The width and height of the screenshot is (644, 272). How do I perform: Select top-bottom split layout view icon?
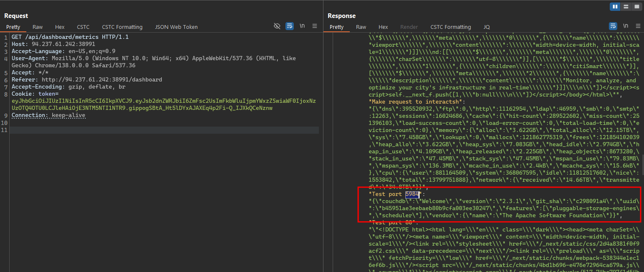pos(626,7)
